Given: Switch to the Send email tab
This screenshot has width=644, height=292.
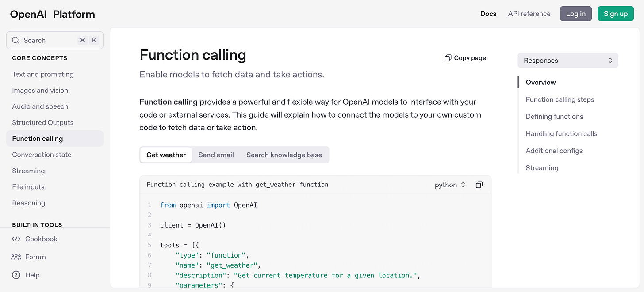Looking at the screenshot, I should pyautogui.click(x=216, y=155).
